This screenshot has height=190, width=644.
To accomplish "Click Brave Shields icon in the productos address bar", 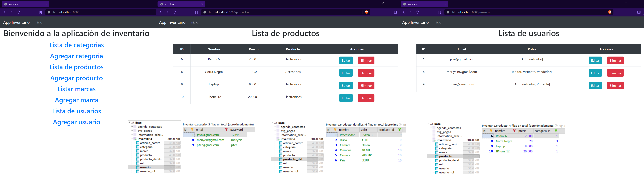I will click(x=366, y=12).
